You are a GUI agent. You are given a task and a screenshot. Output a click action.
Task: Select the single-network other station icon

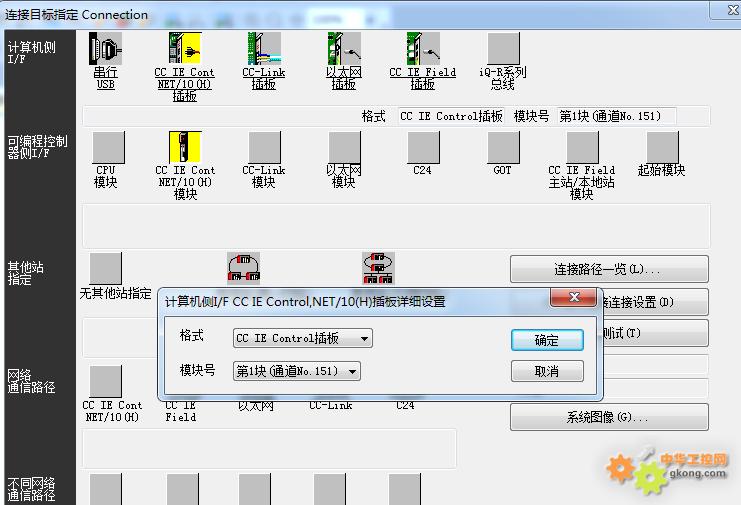[x=243, y=268]
